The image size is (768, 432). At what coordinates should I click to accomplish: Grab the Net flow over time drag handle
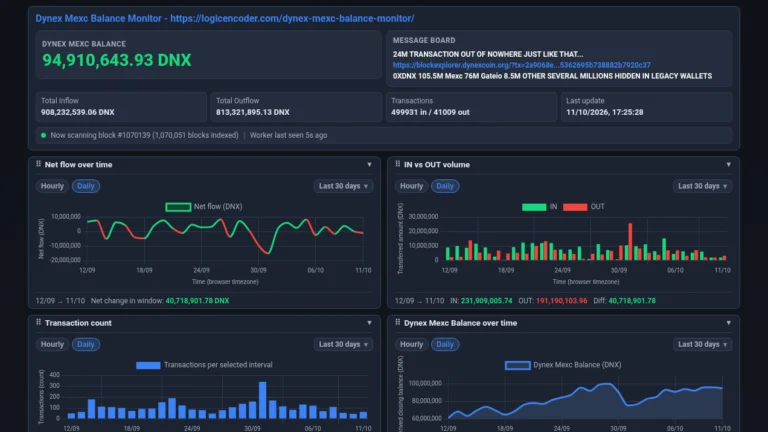(x=38, y=164)
